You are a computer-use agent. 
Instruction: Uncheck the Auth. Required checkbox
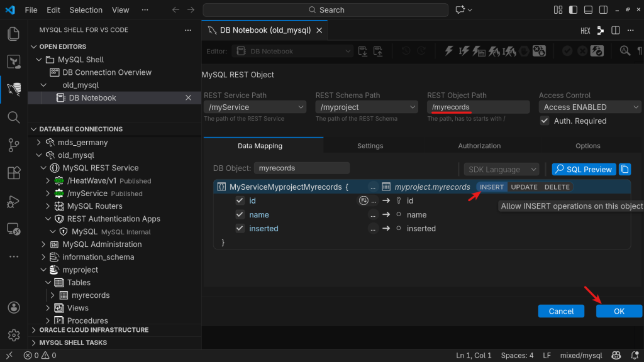(x=545, y=121)
